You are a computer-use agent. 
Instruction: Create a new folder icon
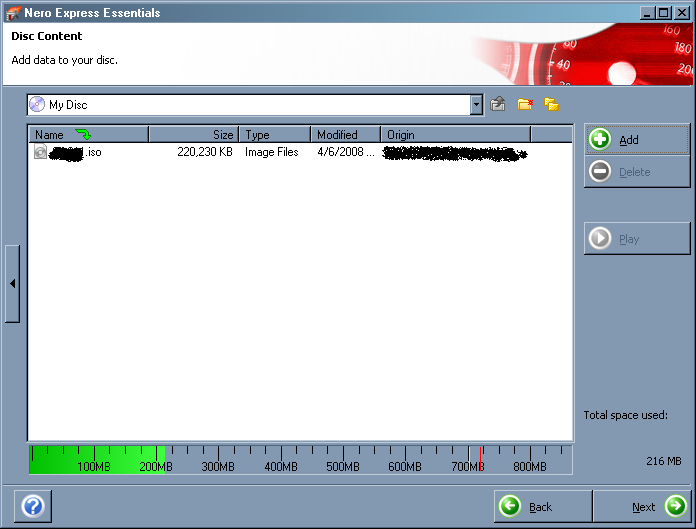point(525,104)
